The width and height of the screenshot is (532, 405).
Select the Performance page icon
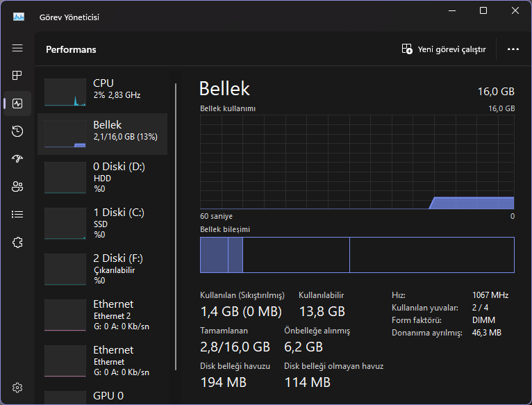point(17,104)
